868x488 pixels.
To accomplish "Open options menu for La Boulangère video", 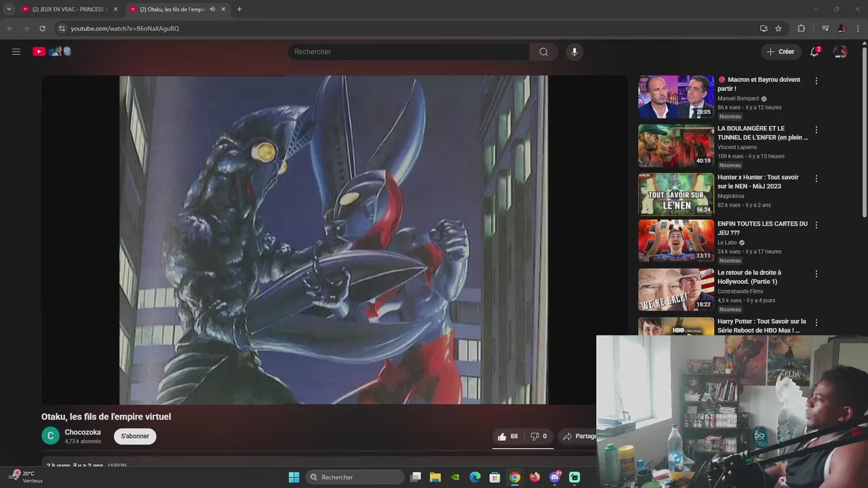I will click(816, 129).
